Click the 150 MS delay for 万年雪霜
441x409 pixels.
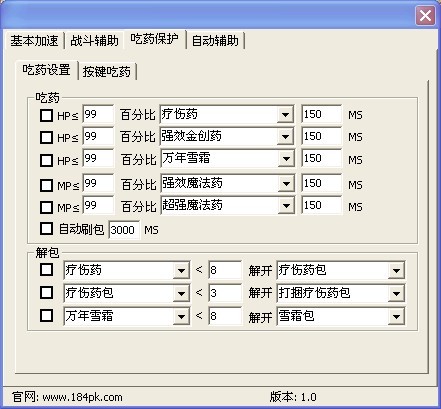[x=321, y=159]
